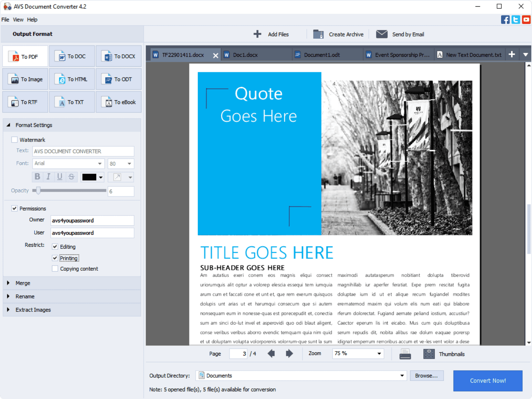
Task: Open the View menu
Action: (18, 20)
